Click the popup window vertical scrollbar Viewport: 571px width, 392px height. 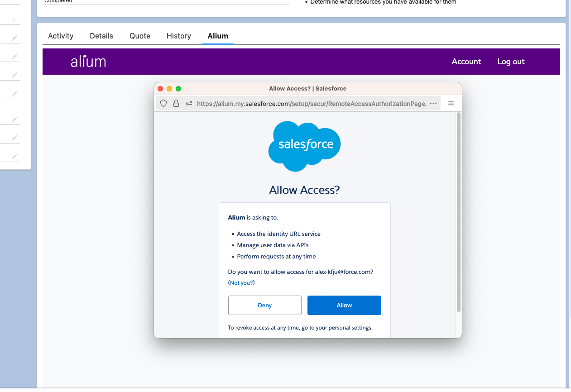coord(458,212)
